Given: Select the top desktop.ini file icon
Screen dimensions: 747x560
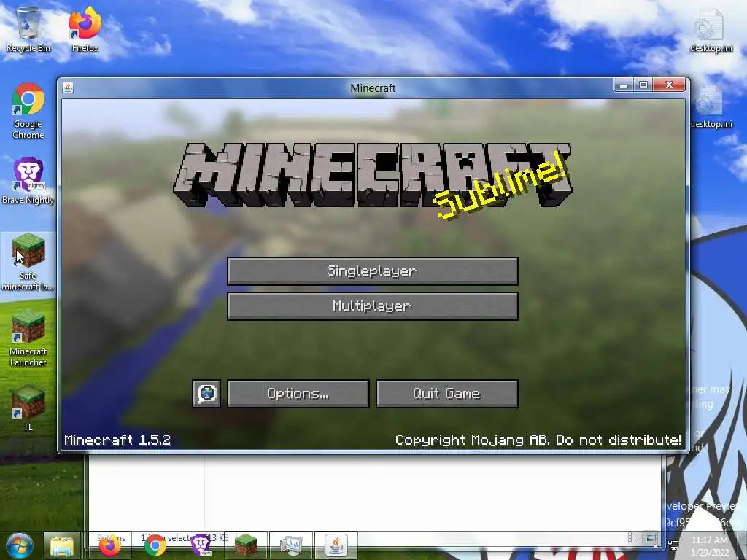Looking at the screenshot, I should (711, 29).
